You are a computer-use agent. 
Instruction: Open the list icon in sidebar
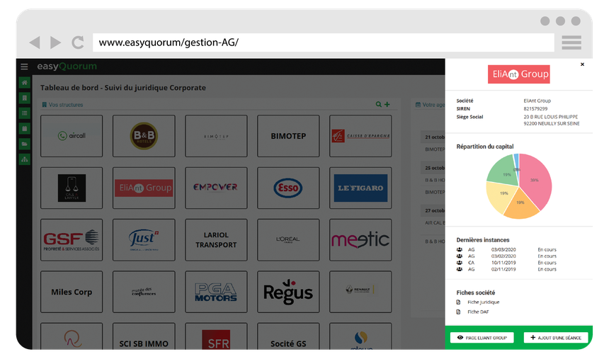pyautogui.click(x=25, y=113)
